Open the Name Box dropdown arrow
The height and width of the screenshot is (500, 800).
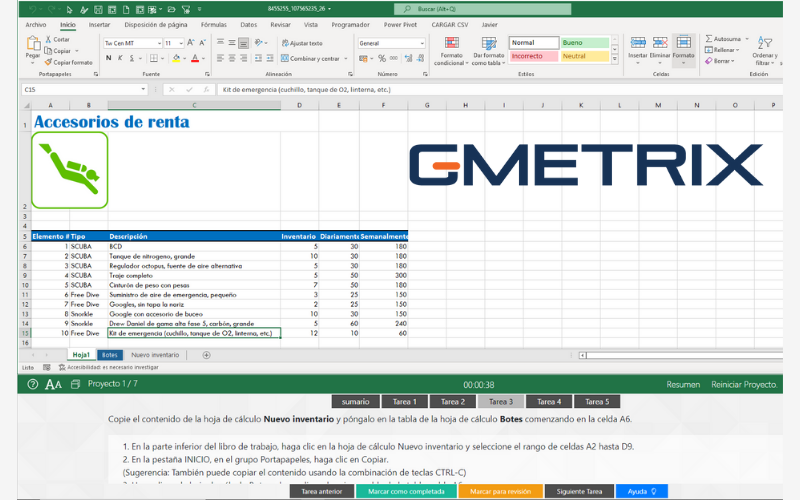point(143,89)
